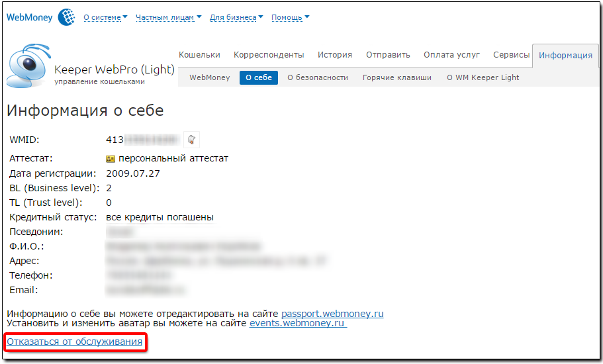Open the Сервисы tab

pos(511,55)
